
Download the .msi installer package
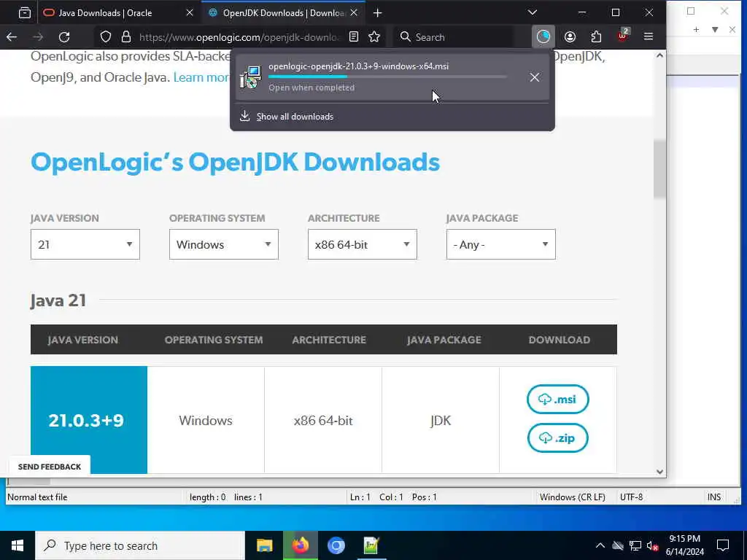click(558, 399)
